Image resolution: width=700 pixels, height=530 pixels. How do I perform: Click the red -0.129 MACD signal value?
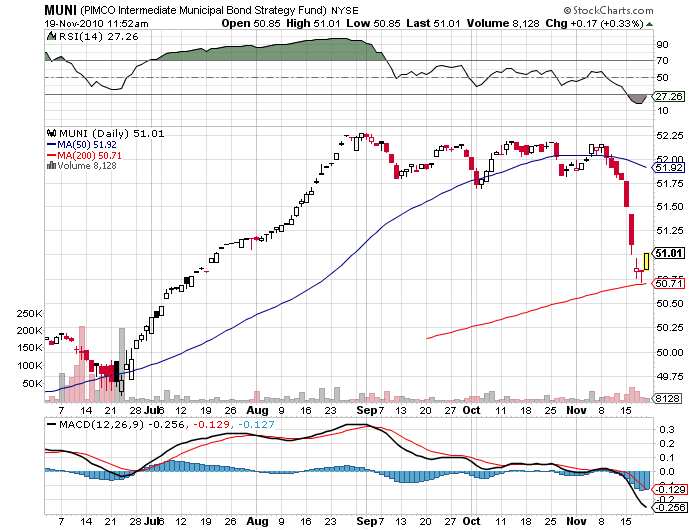click(211, 424)
